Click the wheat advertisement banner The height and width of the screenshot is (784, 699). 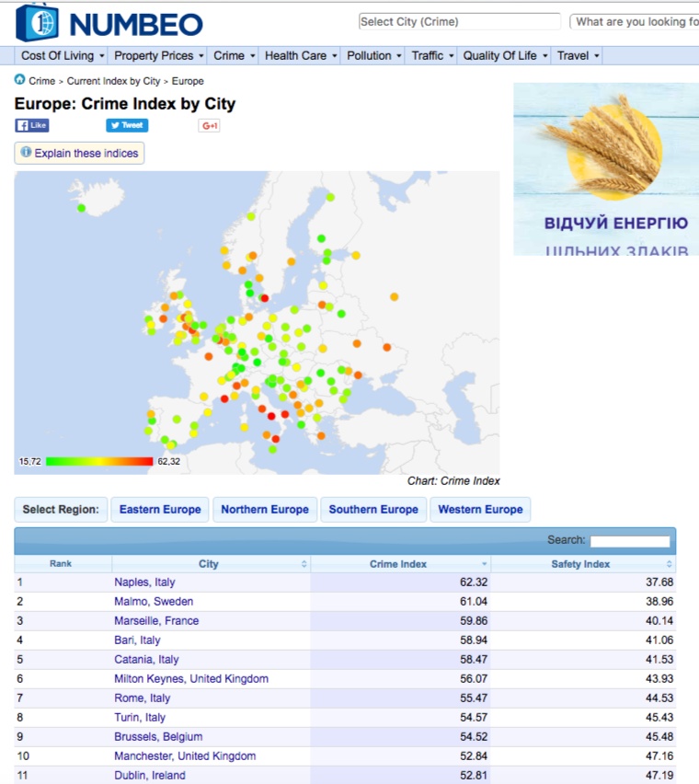606,169
